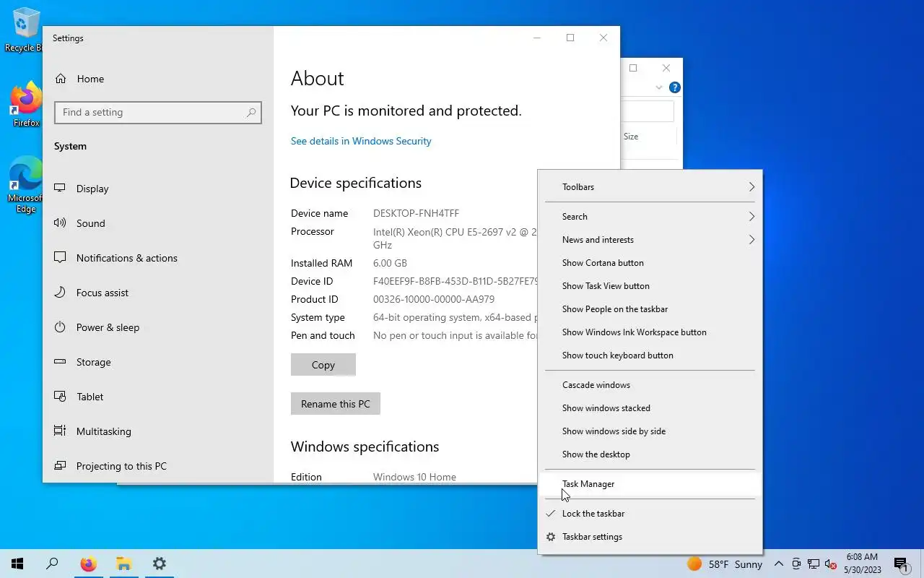Expand News and interests submenu
The width and height of the screenshot is (924, 578).
[x=650, y=240]
